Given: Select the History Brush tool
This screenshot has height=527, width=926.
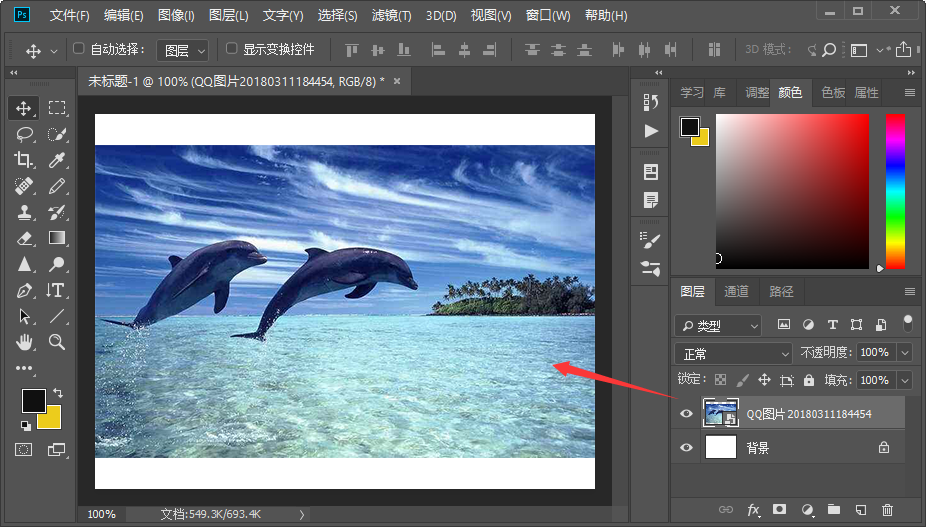Looking at the screenshot, I should click(x=57, y=212).
